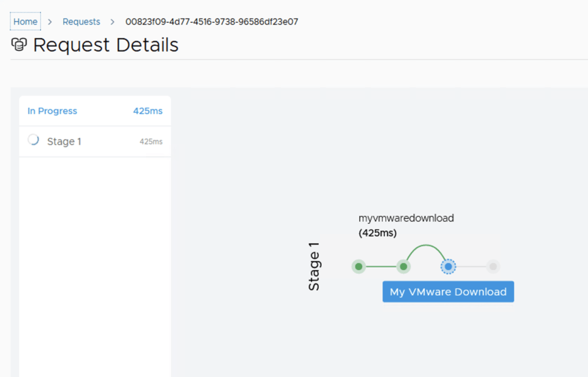Click the chevron after Home breadcrumb
Image resolution: width=588 pixels, height=377 pixels.
click(x=50, y=22)
